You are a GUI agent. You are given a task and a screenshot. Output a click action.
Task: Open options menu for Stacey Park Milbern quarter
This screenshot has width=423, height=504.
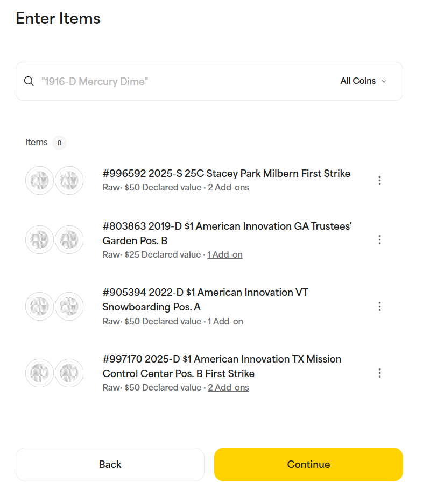379,180
